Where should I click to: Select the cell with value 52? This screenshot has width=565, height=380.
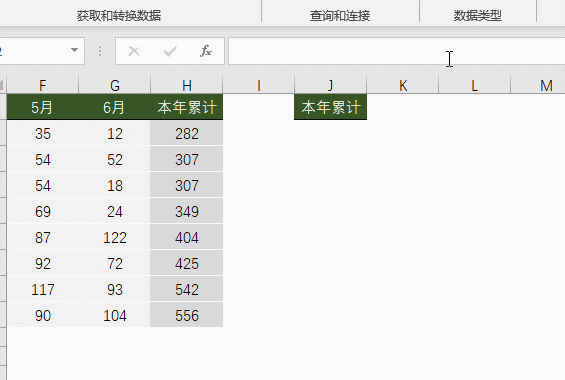[115, 160]
